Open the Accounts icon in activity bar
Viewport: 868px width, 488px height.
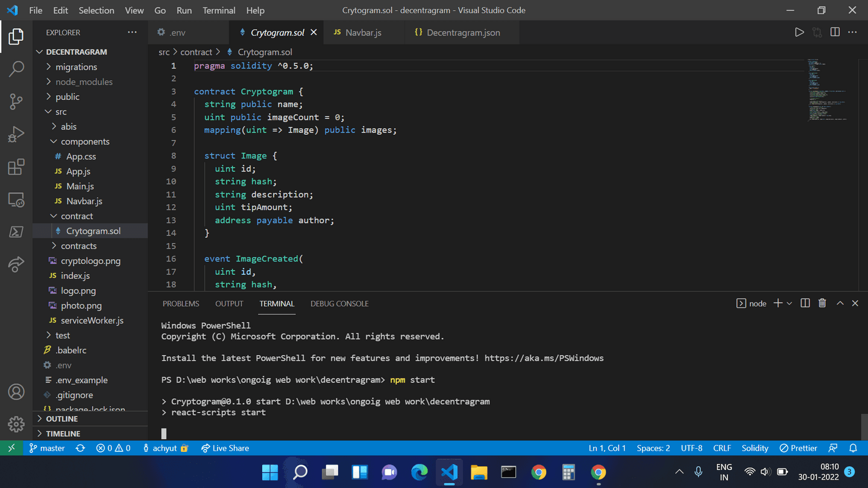point(16,392)
